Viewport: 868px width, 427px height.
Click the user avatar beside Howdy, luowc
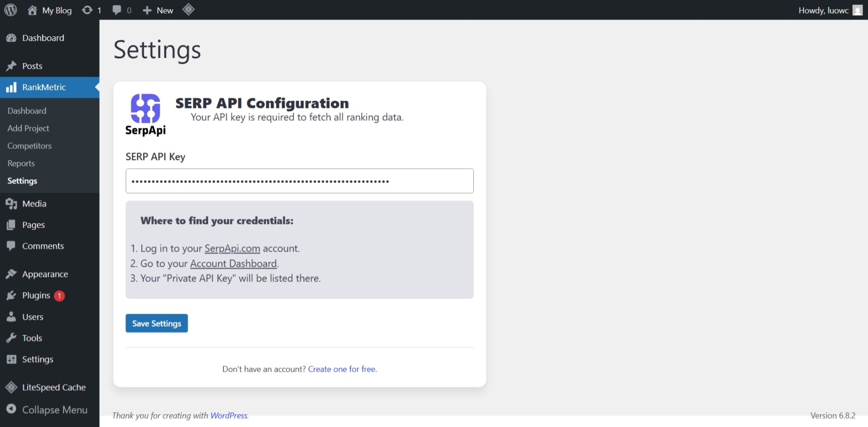[857, 11]
